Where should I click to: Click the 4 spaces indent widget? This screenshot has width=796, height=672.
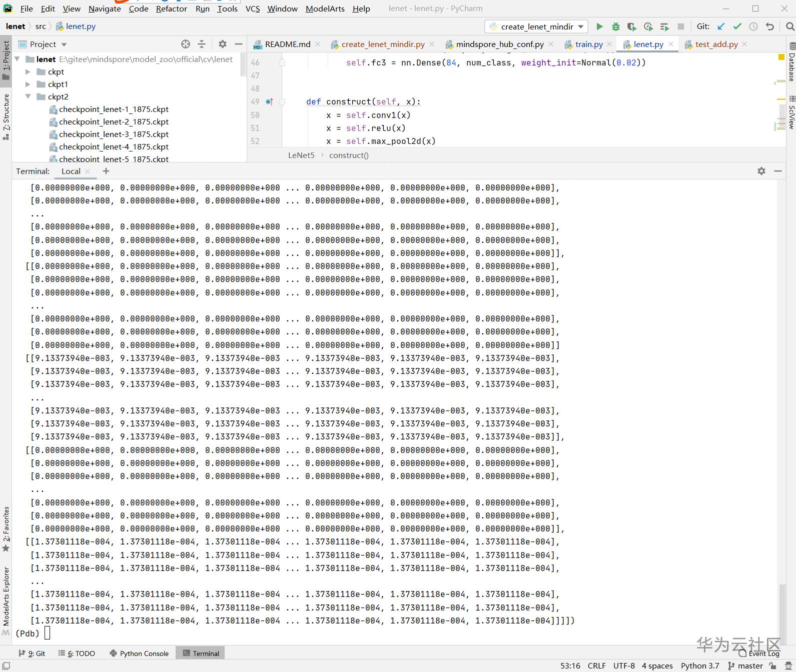(657, 665)
